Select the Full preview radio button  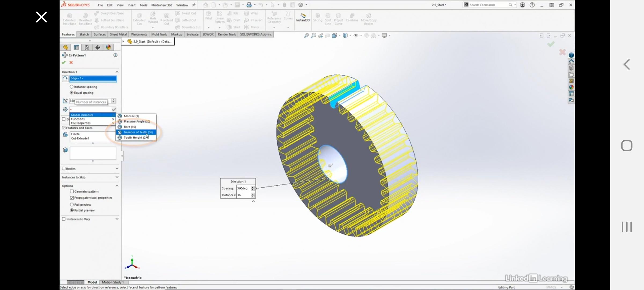pos(72,205)
